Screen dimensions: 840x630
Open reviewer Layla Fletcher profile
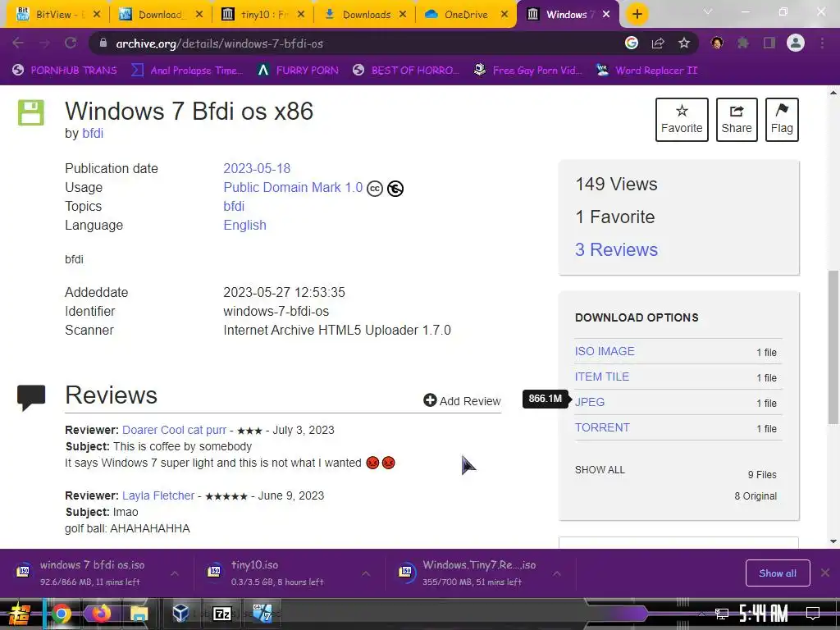[x=158, y=495]
